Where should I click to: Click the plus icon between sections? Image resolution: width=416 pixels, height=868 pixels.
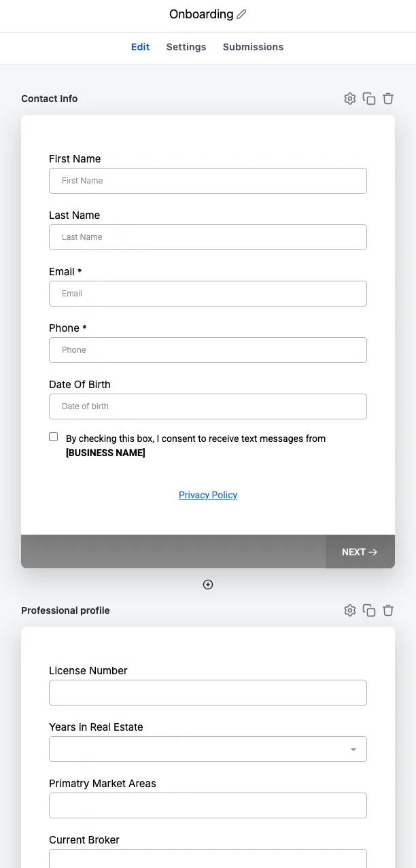coord(208,585)
